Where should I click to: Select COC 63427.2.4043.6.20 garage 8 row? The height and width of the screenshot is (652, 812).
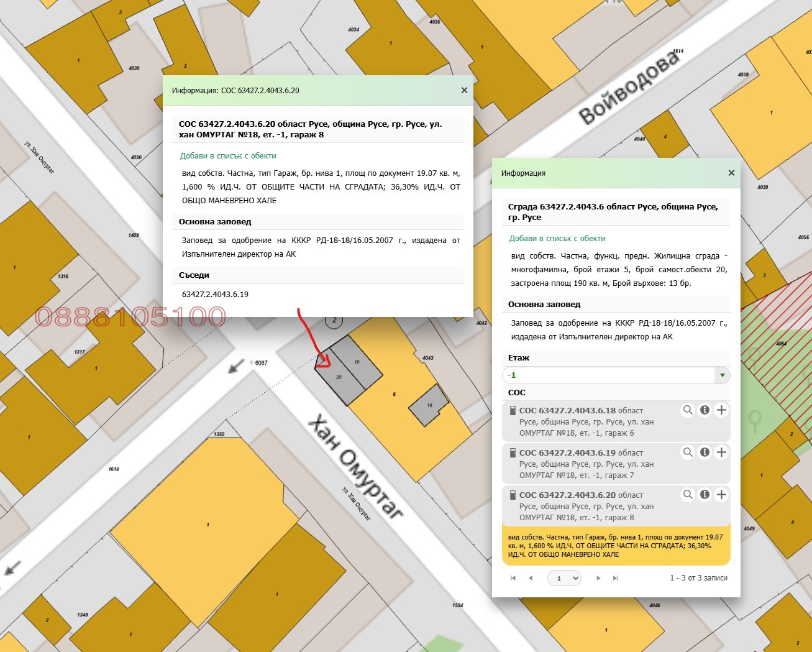coord(616,506)
